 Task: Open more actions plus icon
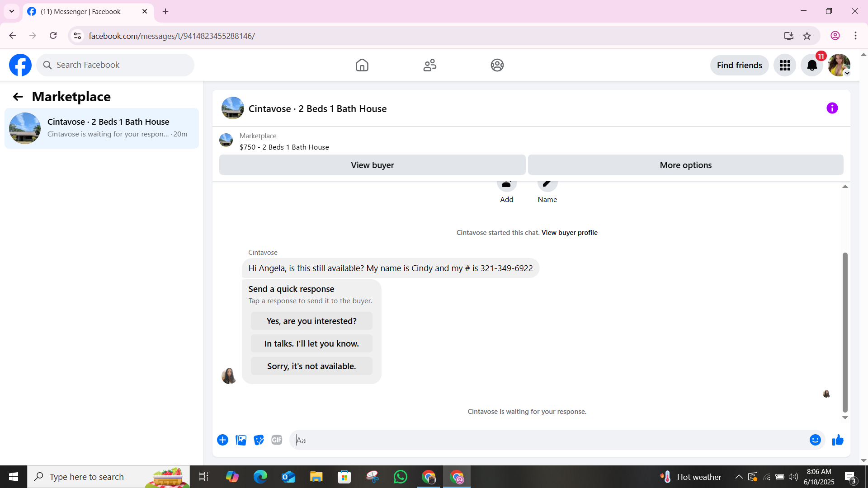click(222, 440)
